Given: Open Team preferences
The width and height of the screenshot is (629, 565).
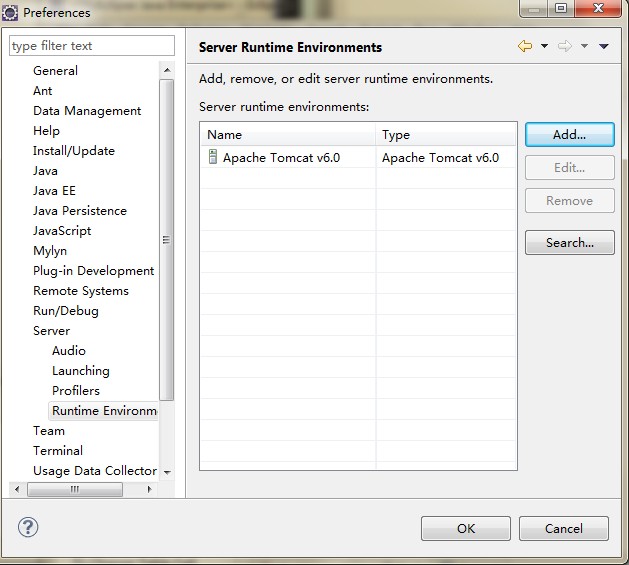Looking at the screenshot, I should [x=49, y=431].
